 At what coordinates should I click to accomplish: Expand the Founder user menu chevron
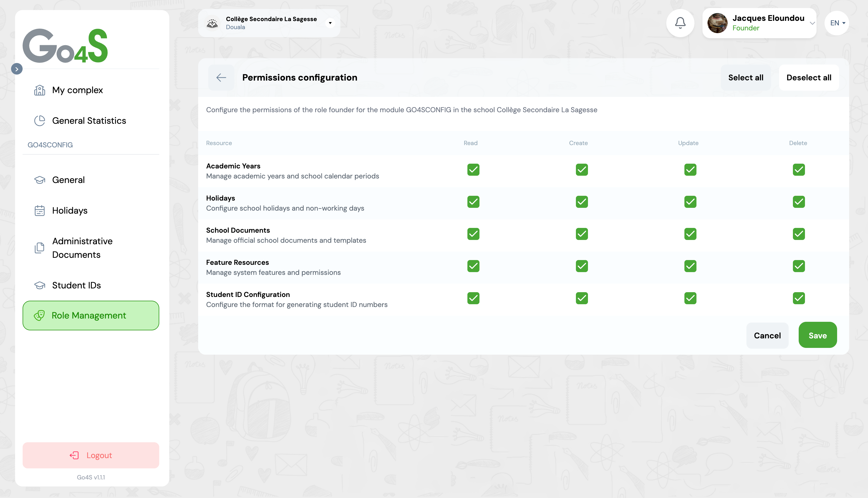[812, 23]
